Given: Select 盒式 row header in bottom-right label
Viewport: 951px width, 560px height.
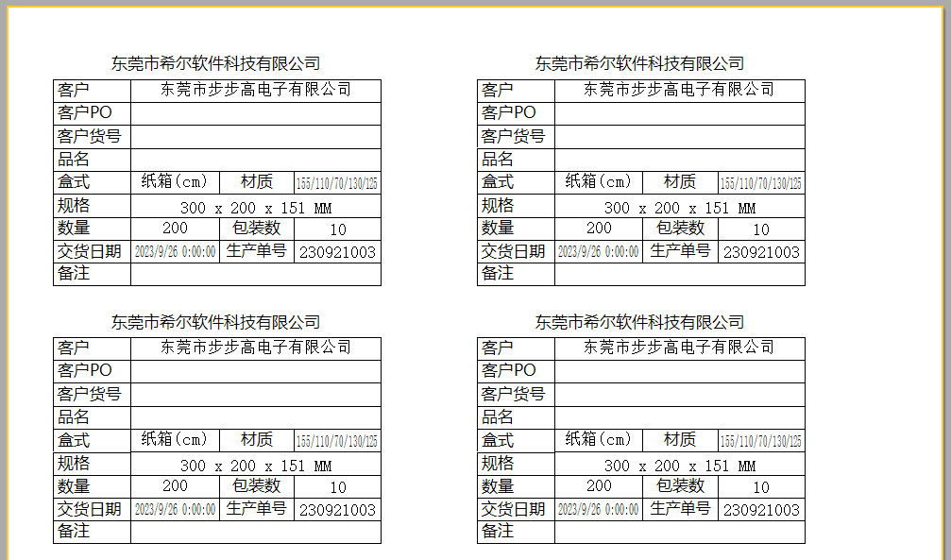Looking at the screenshot, I should [498, 440].
